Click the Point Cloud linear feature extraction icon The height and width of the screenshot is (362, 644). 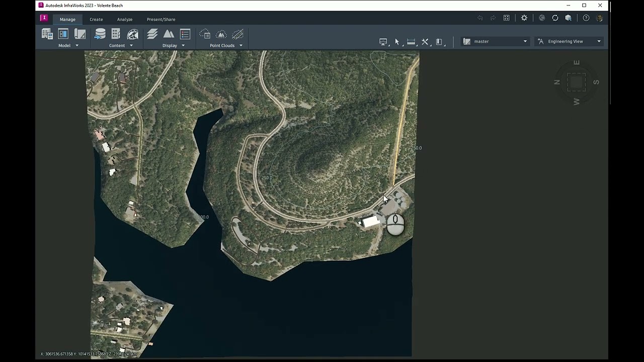[x=238, y=34]
